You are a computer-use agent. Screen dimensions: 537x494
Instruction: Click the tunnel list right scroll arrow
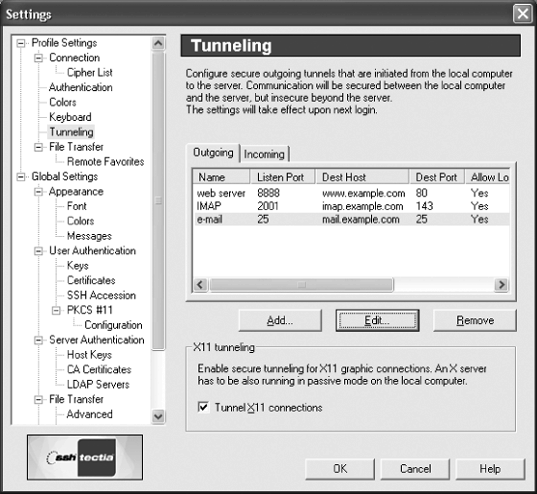(502, 285)
